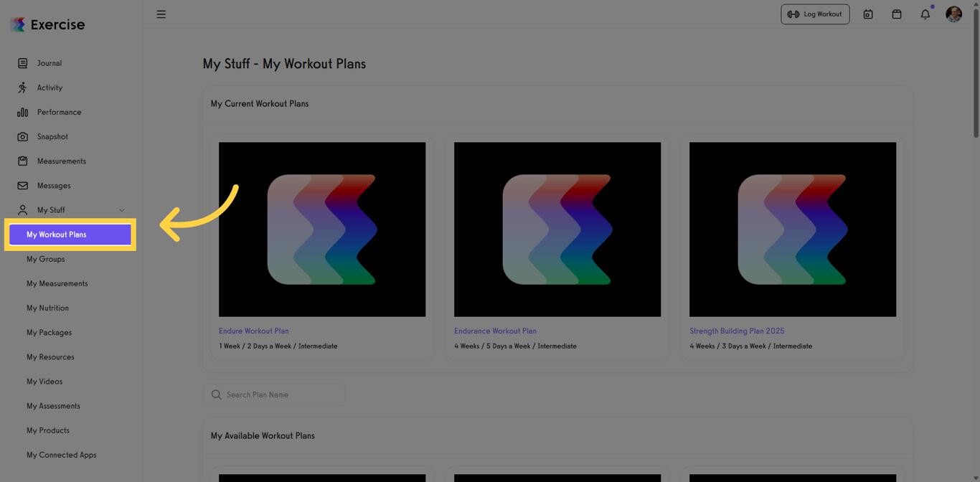
Task: Open the Endure Workout Plan link
Action: [254, 331]
